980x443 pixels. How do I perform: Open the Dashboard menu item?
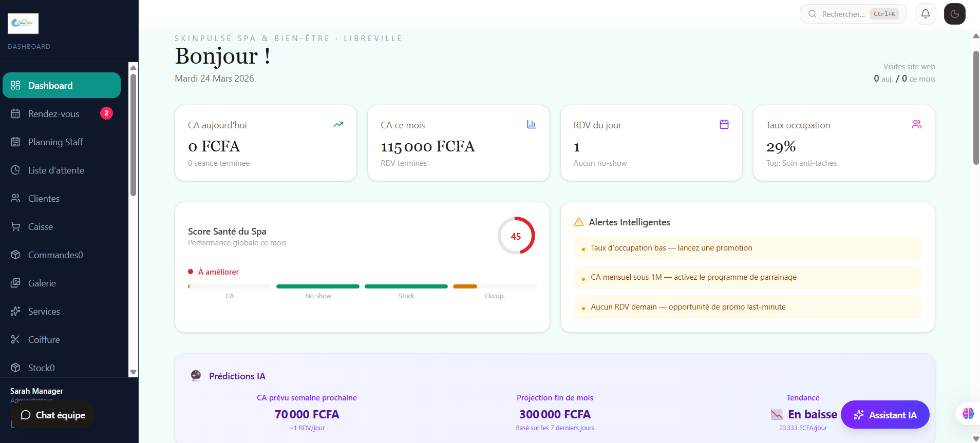(x=62, y=85)
